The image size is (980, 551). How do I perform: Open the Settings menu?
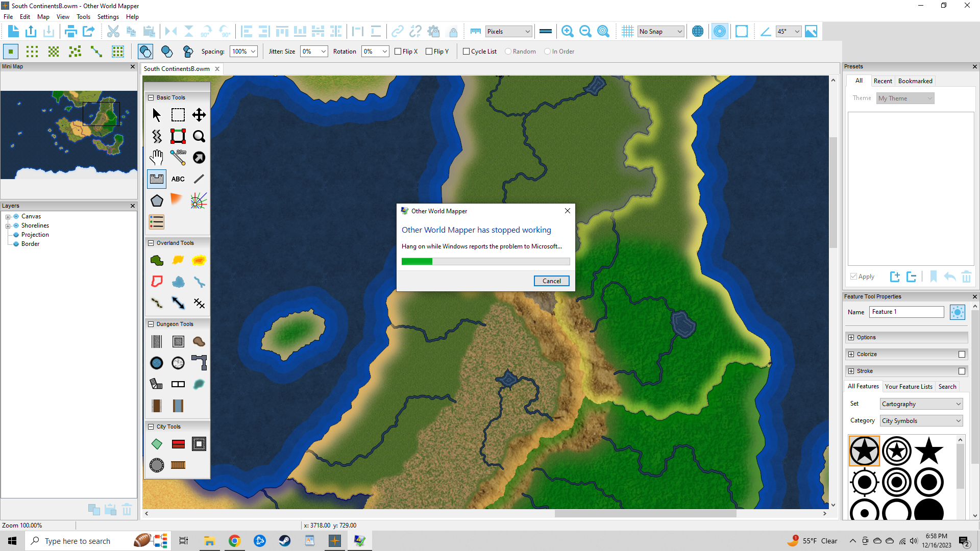coord(108,17)
